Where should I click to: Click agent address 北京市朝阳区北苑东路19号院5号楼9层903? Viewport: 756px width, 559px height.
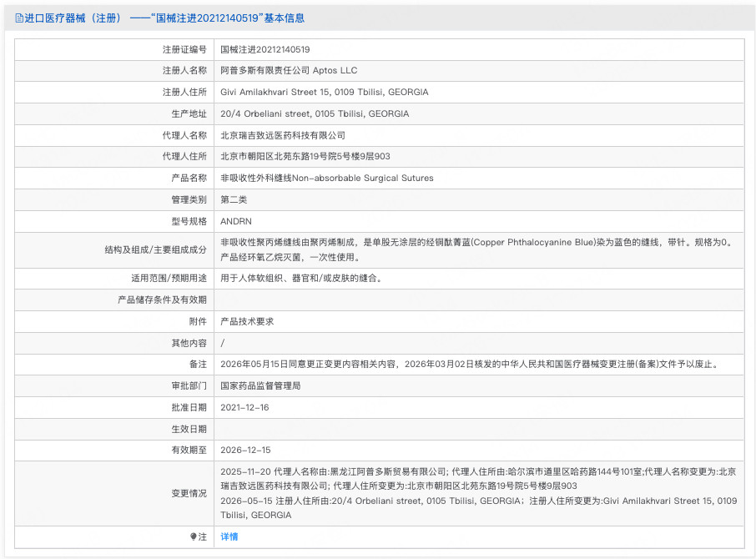[305, 156]
